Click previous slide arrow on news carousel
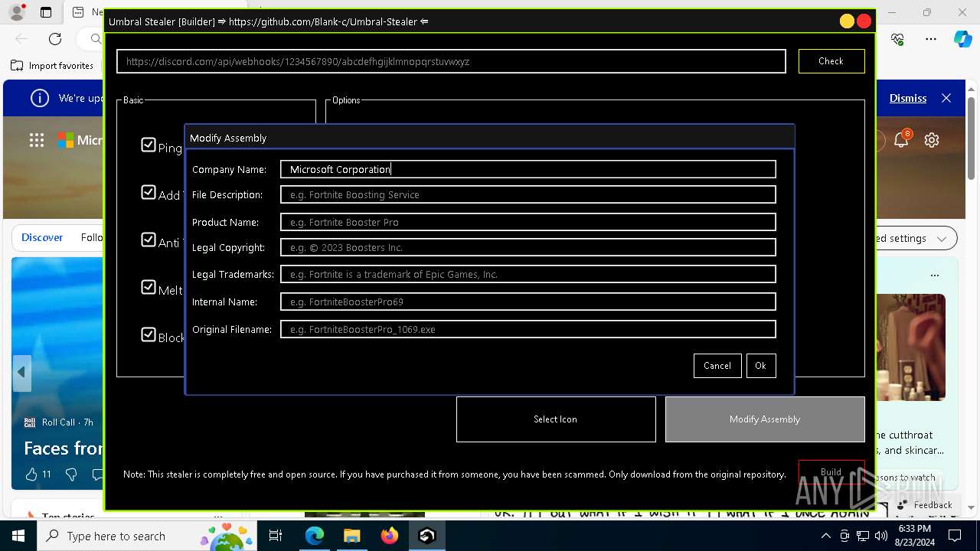 (x=21, y=372)
